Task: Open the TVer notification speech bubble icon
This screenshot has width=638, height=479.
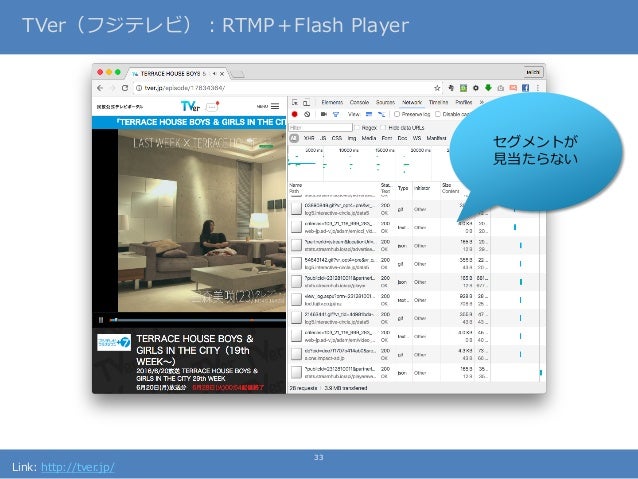Action: (212, 107)
